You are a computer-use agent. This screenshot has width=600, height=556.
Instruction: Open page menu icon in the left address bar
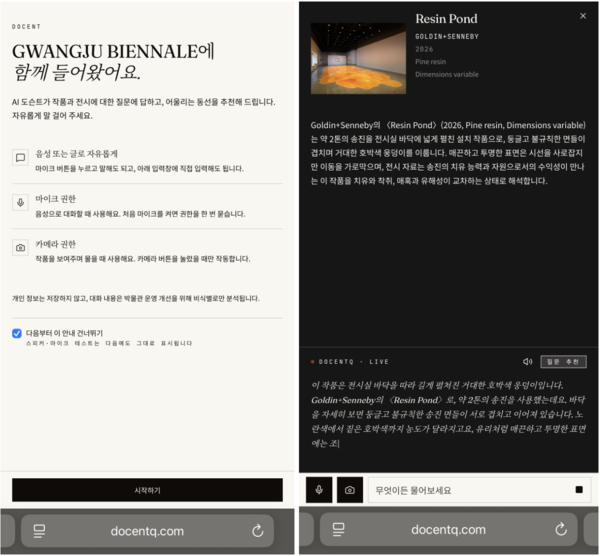39,531
